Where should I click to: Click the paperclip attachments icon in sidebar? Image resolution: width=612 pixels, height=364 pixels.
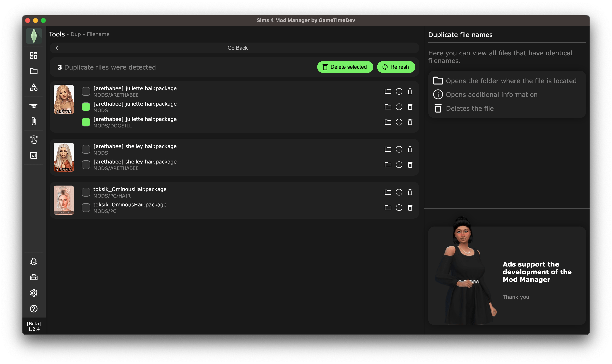coord(34,121)
